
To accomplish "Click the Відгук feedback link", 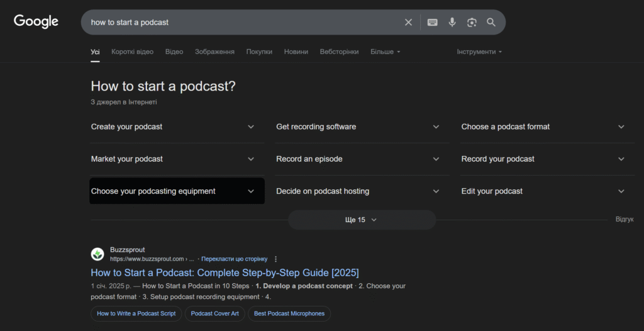I will (x=625, y=220).
